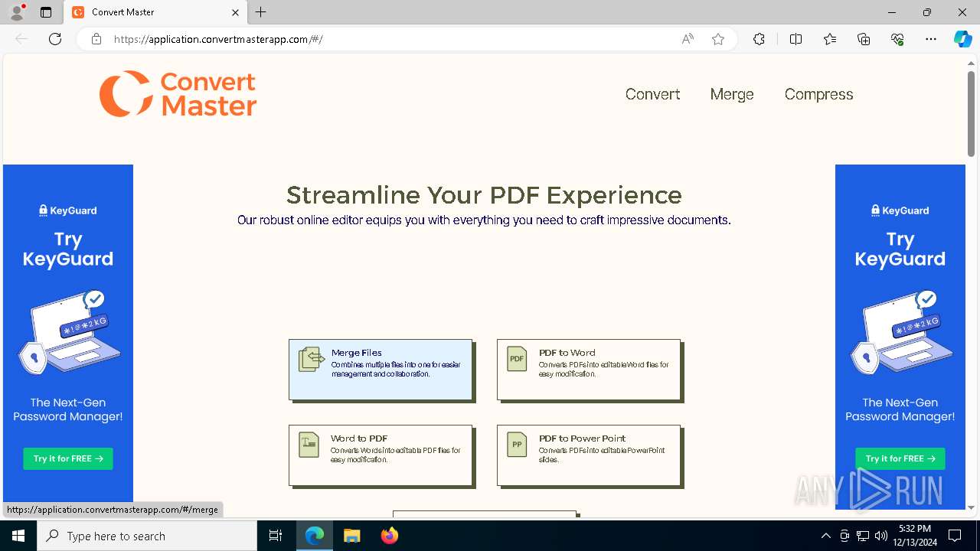Add this page to favorites star
Screen dimensions: 980x551
point(718,39)
